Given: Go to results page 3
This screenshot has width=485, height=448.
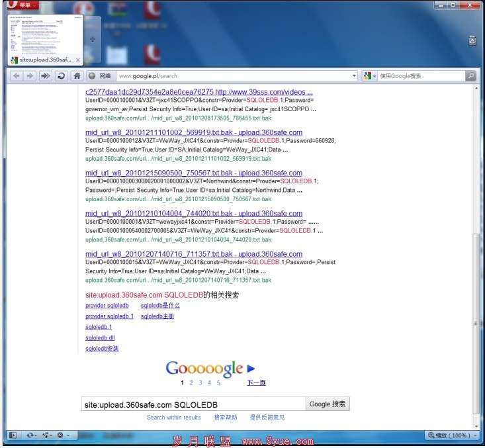Looking at the screenshot, I should pyautogui.click(x=200, y=382).
